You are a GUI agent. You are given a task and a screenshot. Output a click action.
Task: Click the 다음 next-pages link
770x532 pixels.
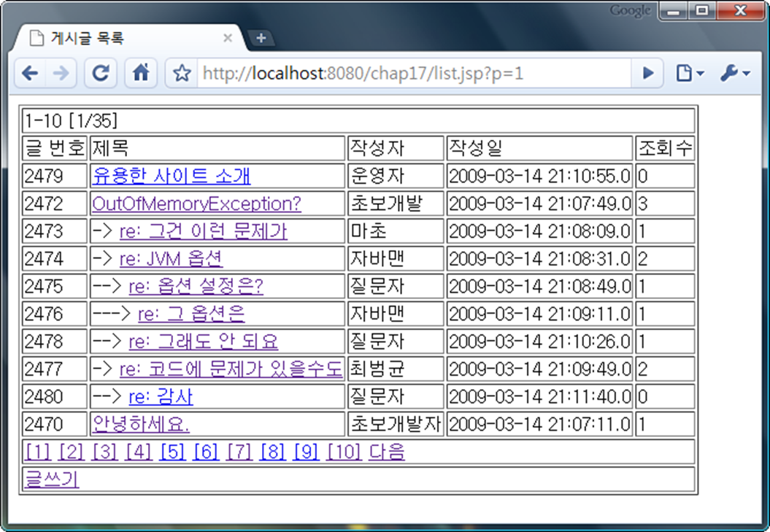[x=387, y=451]
